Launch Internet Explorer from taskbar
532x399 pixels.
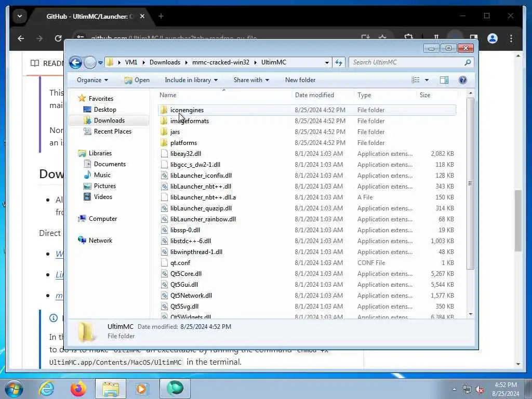(46, 389)
